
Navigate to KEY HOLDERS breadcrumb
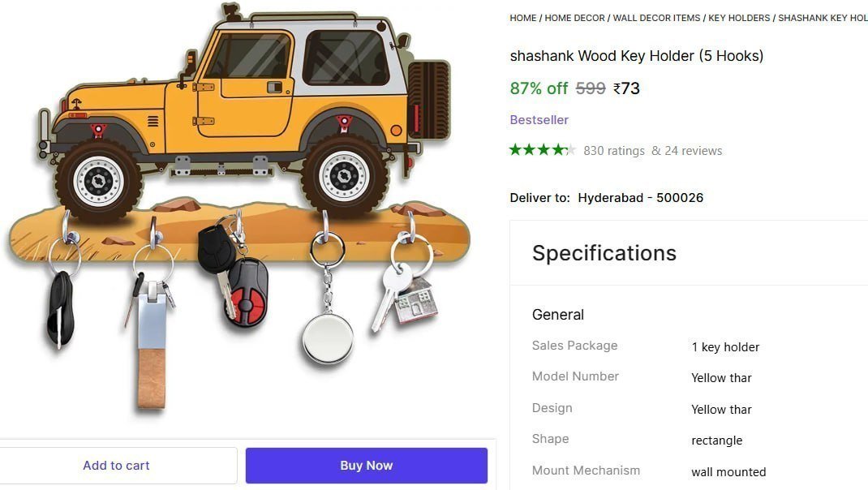[739, 18]
